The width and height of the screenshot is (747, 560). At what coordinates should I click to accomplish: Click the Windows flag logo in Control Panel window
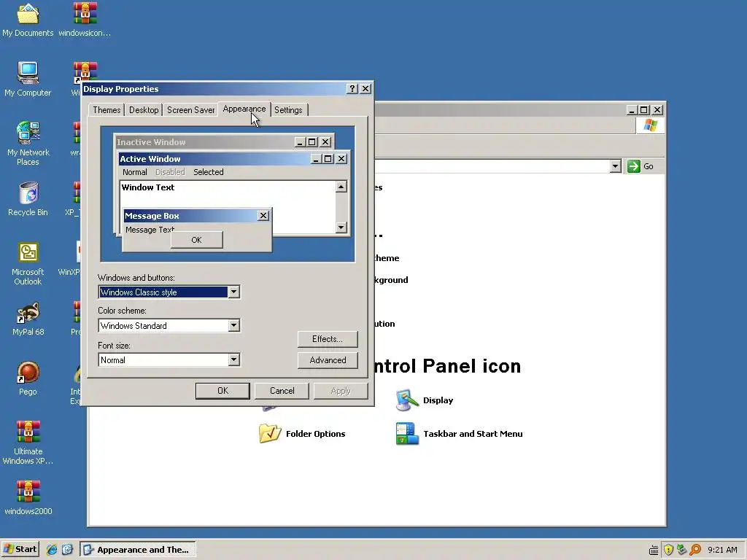click(650, 125)
